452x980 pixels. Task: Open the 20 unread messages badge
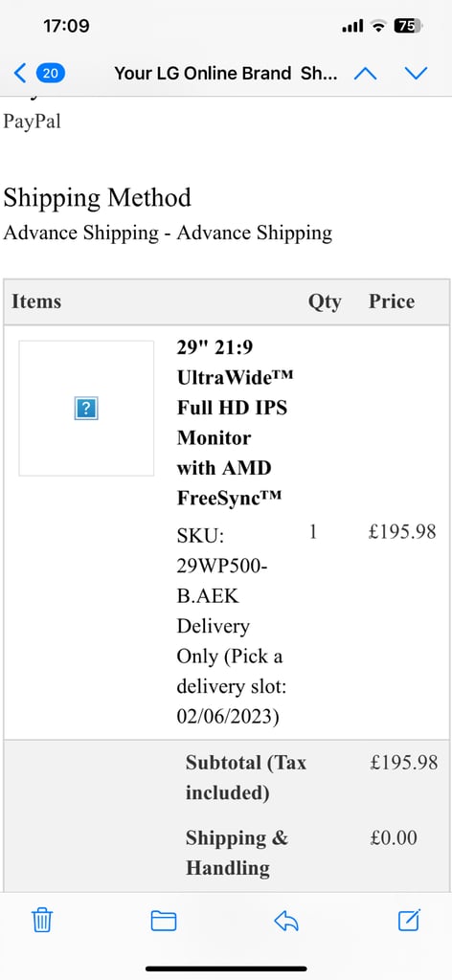coord(51,74)
